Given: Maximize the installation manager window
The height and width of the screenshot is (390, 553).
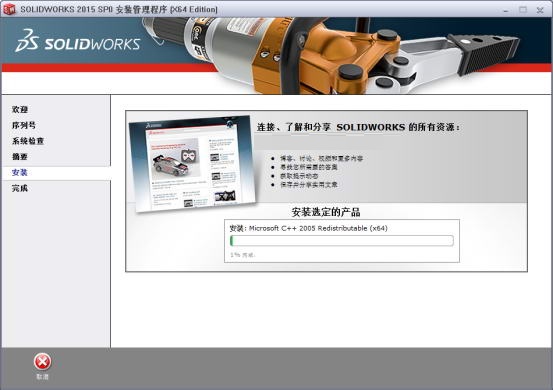Looking at the screenshot, I should coord(523,10).
